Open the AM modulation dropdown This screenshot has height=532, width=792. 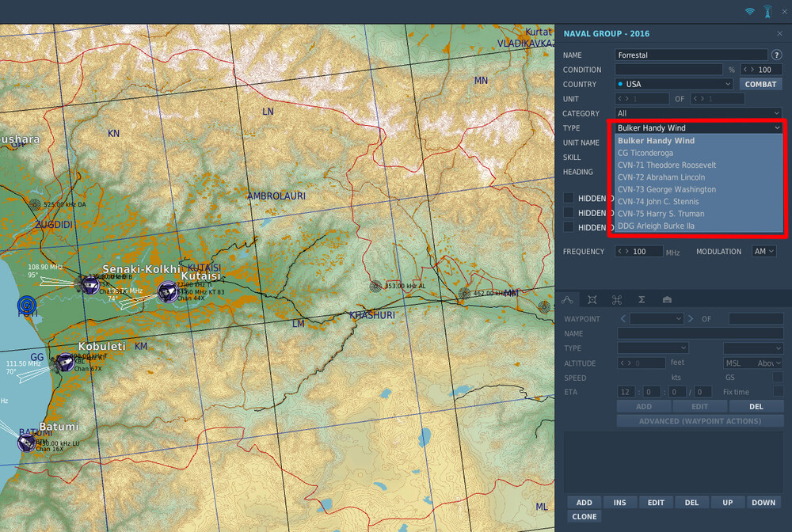click(766, 252)
